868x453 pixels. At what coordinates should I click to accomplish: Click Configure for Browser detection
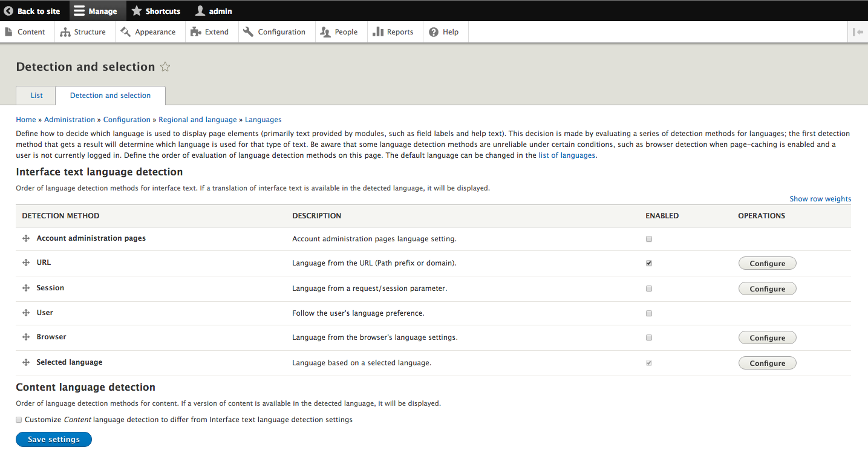767,338
